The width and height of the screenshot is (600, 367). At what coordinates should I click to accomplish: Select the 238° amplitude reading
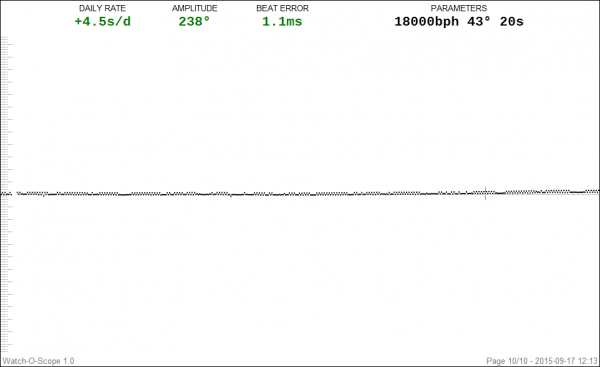point(194,22)
